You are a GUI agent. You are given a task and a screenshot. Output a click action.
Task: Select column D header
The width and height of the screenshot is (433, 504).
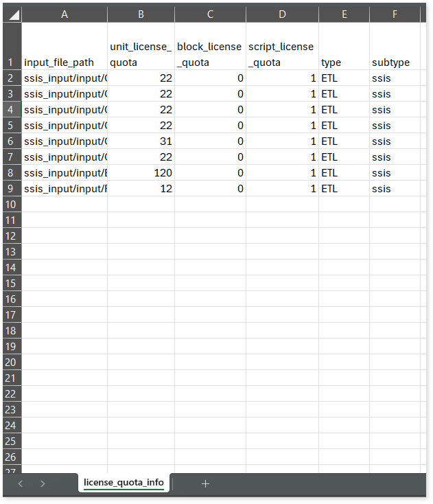coord(282,14)
